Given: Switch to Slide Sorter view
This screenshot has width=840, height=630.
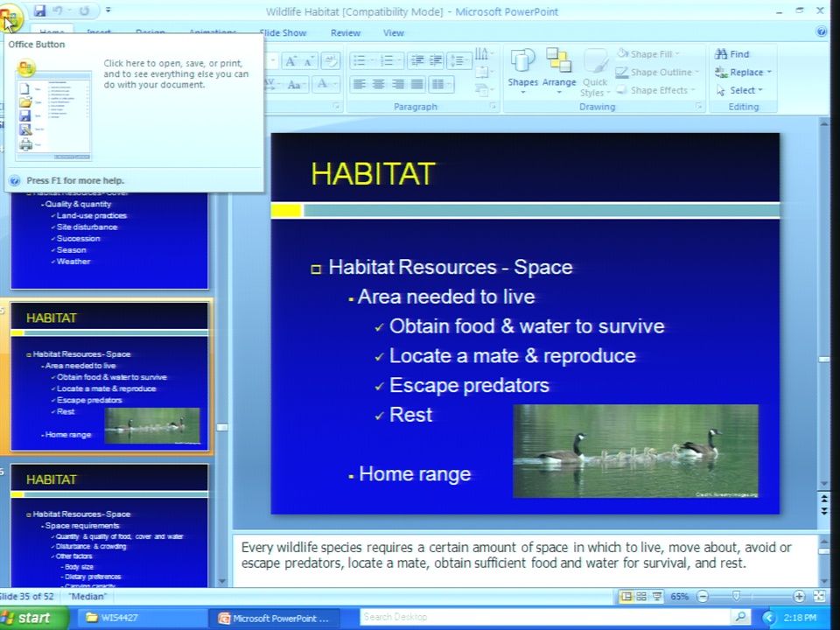Looking at the screenshot, I should point(641,596).
